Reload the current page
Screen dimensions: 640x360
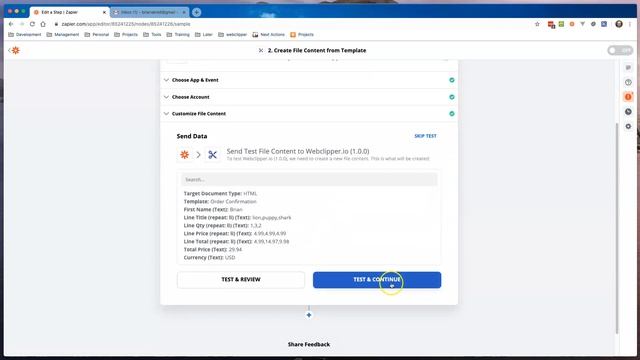pos(32,24)
